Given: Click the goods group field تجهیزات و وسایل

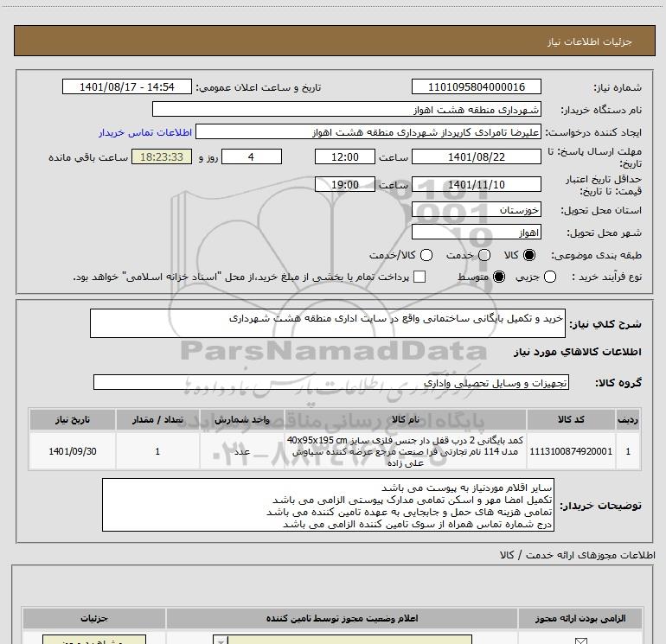Looking at the screenshot, I should pos(331,382).
